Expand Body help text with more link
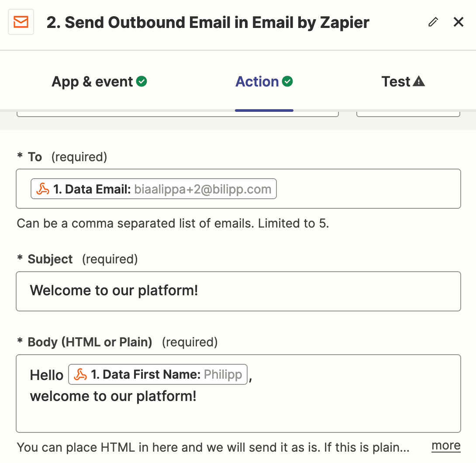The width and height of the screenshot is (476, 463). pos(445,446)
